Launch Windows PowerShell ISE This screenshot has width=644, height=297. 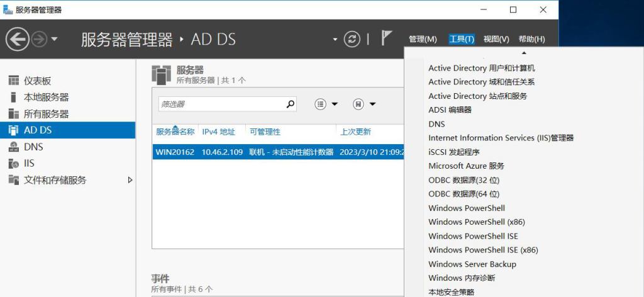473,236
